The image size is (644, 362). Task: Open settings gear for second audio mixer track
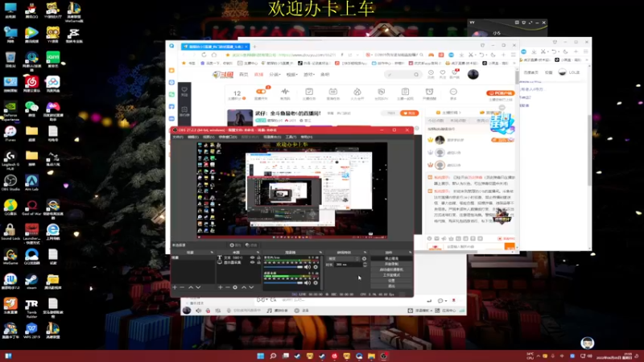pyautogui.click(x=316, y=283)
